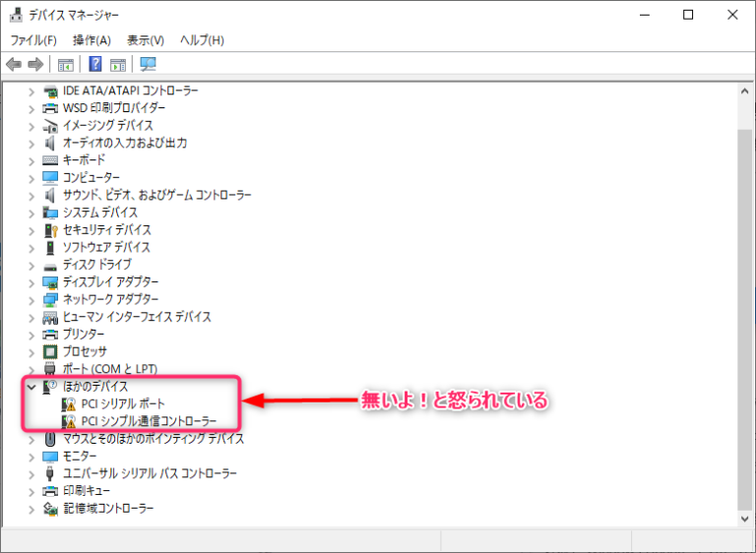
Task: Select PCI シンプル通信コントローラー warning device icon
Action: pyautogui.click(x=69, y=422)
